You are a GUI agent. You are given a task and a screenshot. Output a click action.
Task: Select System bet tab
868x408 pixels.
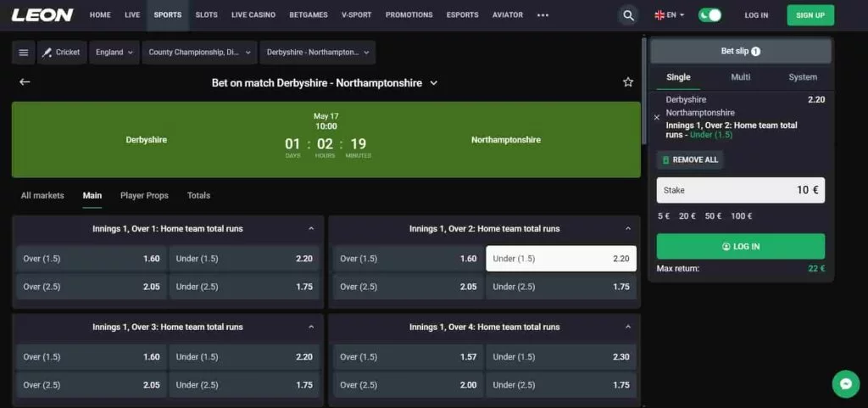[803, 77]
